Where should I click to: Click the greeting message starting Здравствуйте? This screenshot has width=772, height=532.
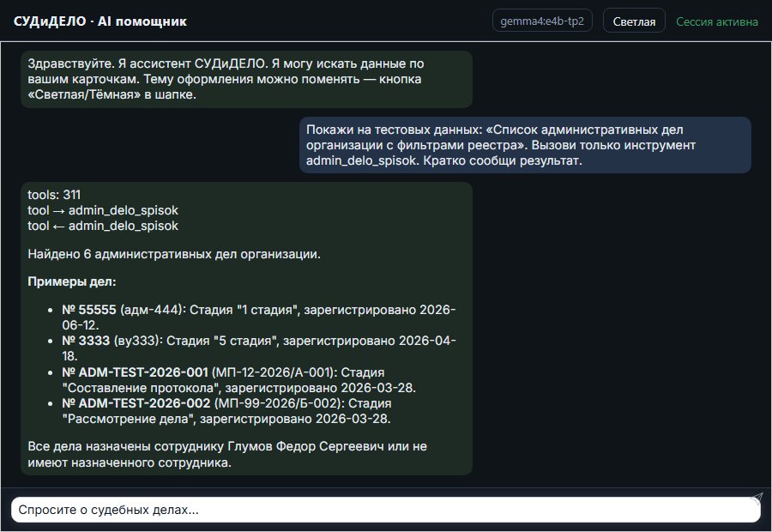point(246,79)
